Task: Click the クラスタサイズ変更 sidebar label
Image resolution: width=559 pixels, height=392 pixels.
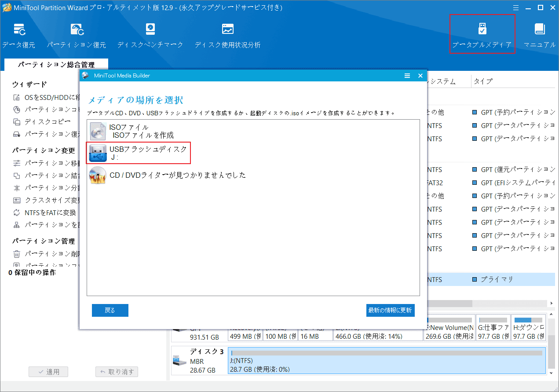Action: click(x=51, y=200)
